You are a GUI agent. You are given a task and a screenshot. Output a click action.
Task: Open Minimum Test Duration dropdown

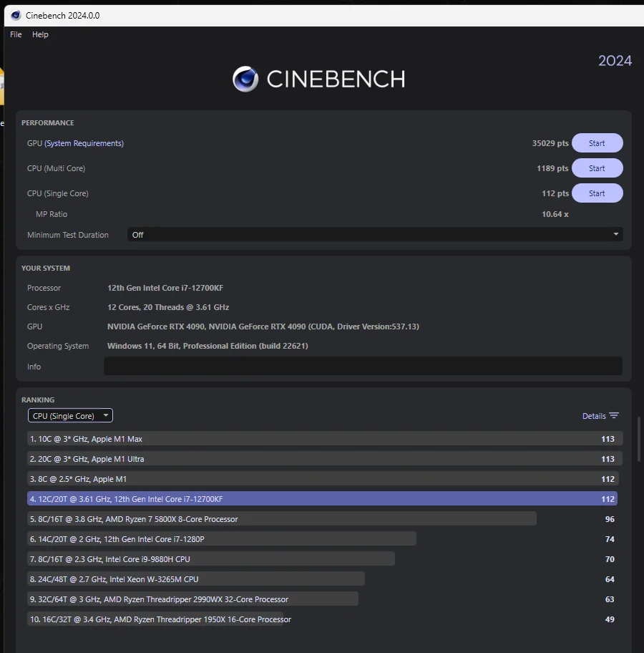[375, 234]
